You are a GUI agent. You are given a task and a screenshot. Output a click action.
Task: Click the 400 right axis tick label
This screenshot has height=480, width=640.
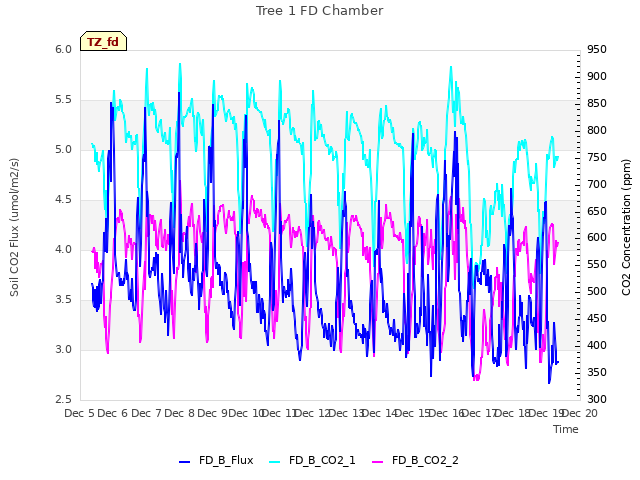point(597,345)
